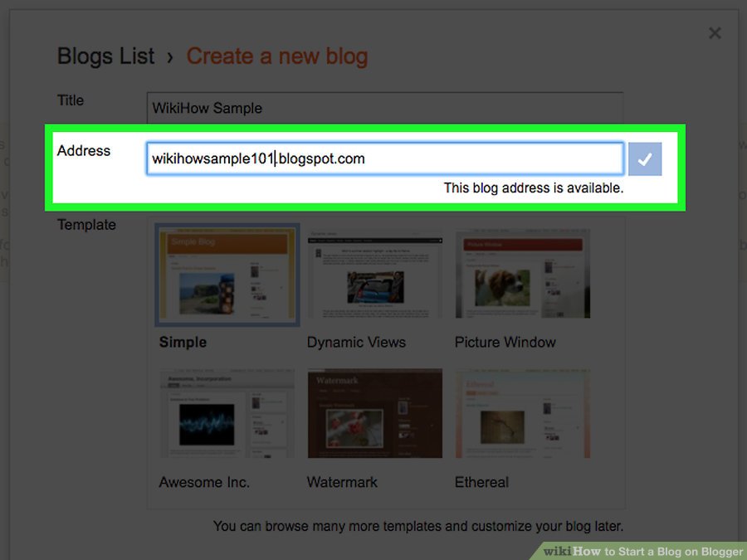Click the blog Address input field
The height and width of the screenshot is (560, 747).
click(x=385, y=158)
